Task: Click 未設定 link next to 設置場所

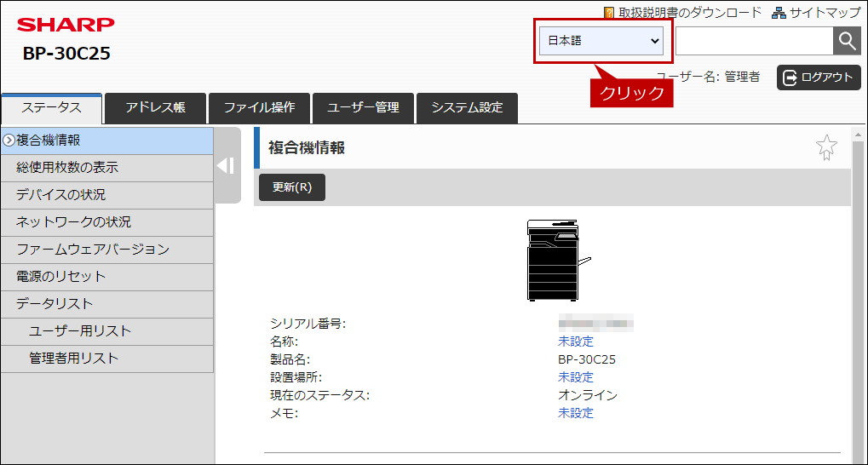Action: pos(576,377)
